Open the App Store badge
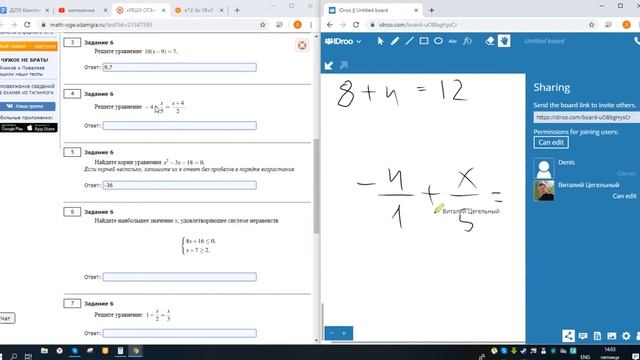 coord(42,128)
